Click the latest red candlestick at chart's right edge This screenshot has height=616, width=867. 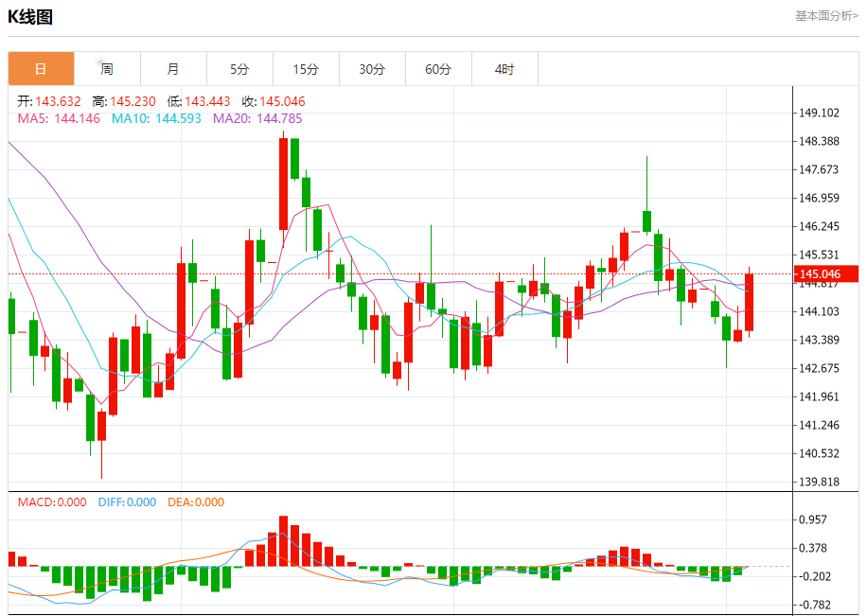tap(750, 302)
